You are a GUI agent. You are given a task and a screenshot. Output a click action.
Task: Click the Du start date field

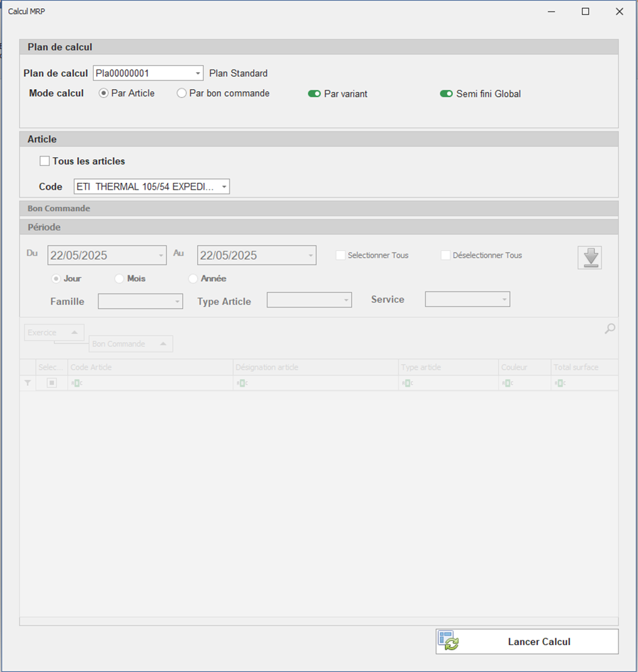[101, 256]
